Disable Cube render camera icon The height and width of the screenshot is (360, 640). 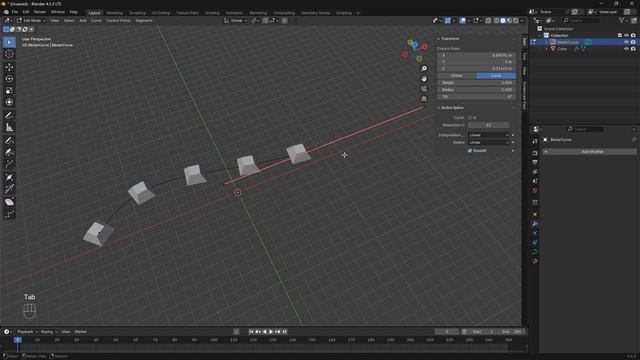[633, 49]
